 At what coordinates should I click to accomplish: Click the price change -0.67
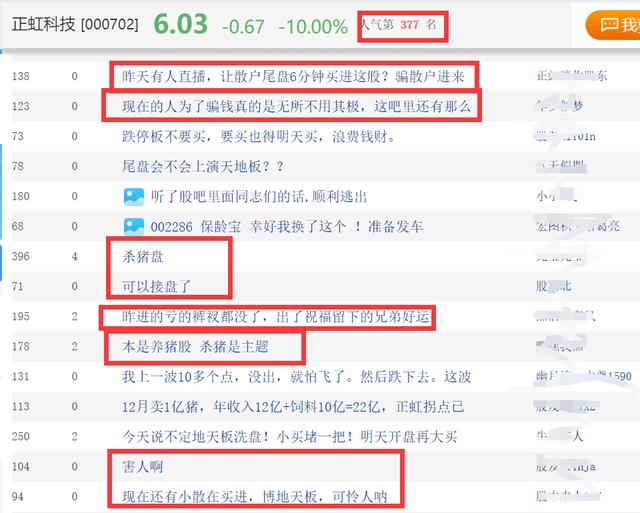243,27
